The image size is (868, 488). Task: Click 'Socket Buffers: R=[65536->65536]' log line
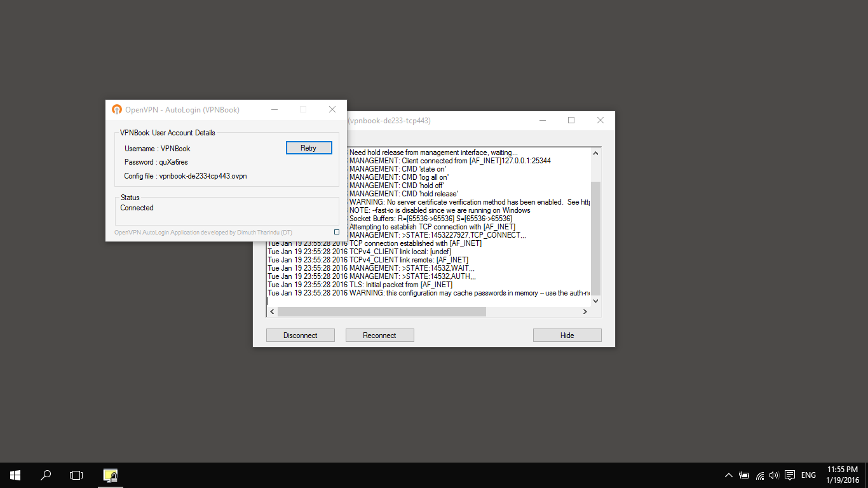(x=431, y=219)
